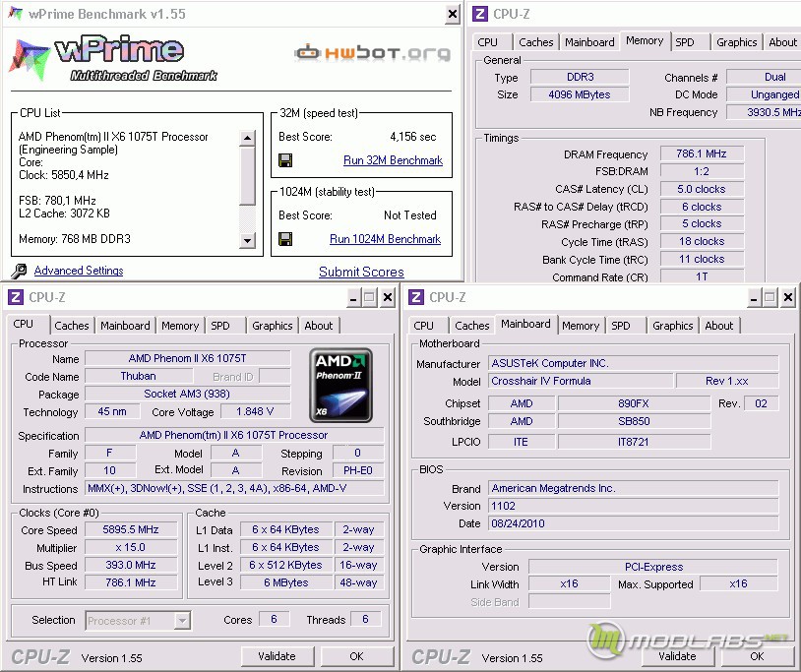Select Mainboard tab in top-right Memory CPU-Z window

point(589,42)
